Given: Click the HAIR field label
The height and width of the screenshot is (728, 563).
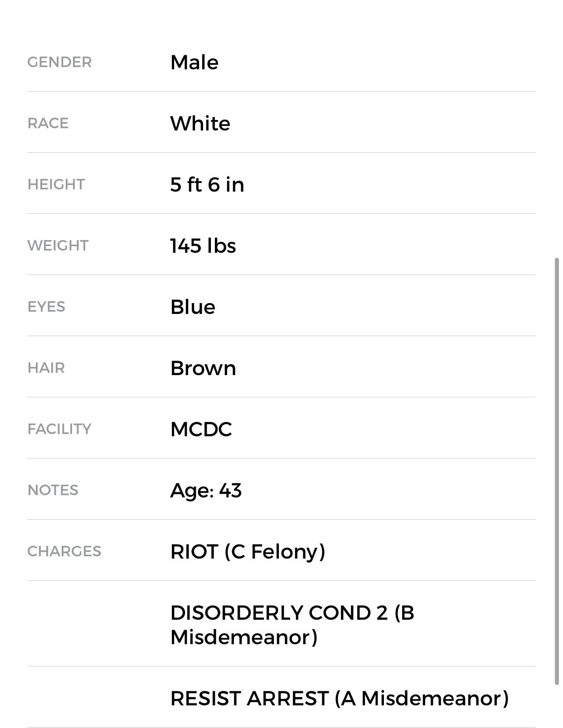Looking at the screenshot, I should 46,368.
